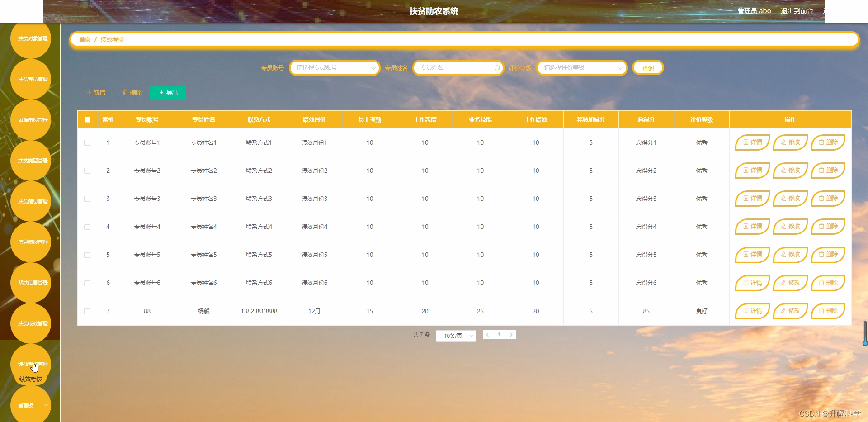Expand the 留言板 sidebar menu
The width and height of the screenshot is (868, 422).
click(30, 405)
